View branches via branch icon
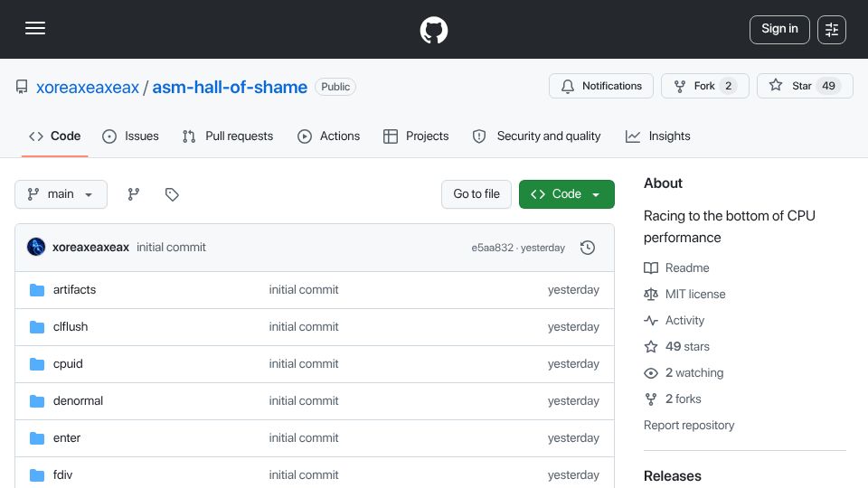 [x=134, y=194]
